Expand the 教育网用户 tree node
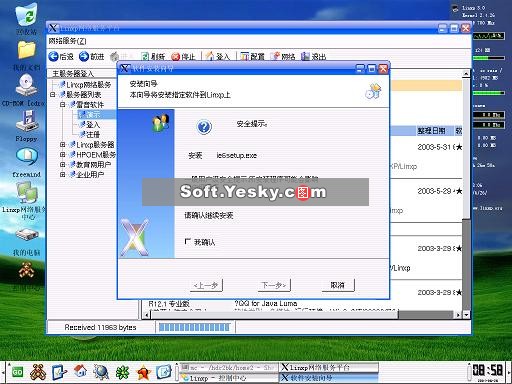 click(x=62, y=165)
